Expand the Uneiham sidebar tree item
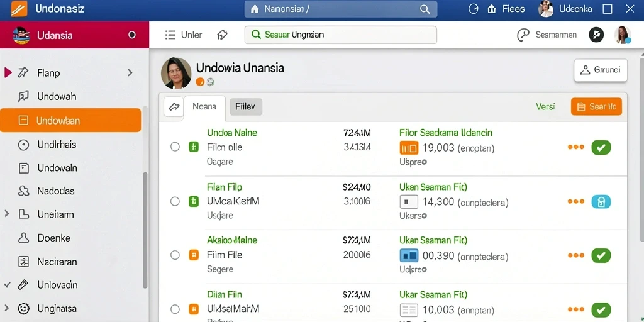Screen dimensions: 644x322 6,214
